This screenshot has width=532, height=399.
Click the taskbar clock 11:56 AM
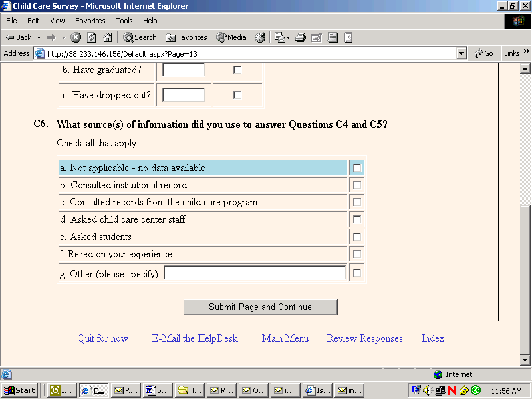[506, 391]
